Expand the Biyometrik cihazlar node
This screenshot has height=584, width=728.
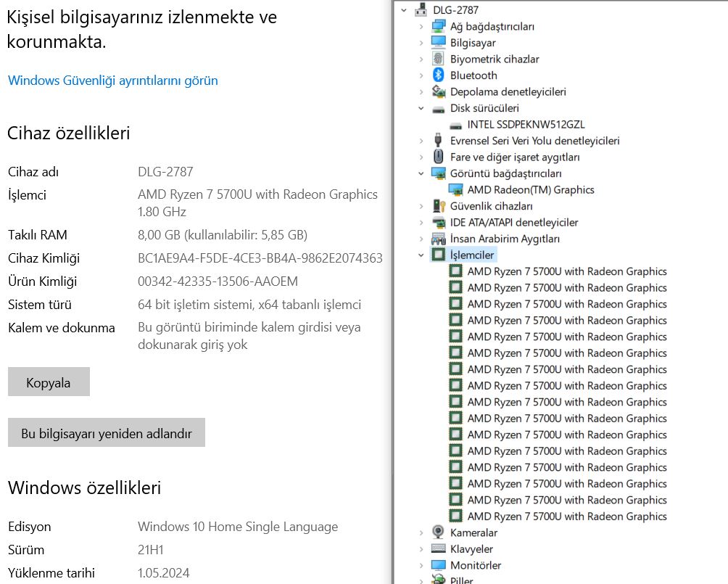click(x=421, y=59)
